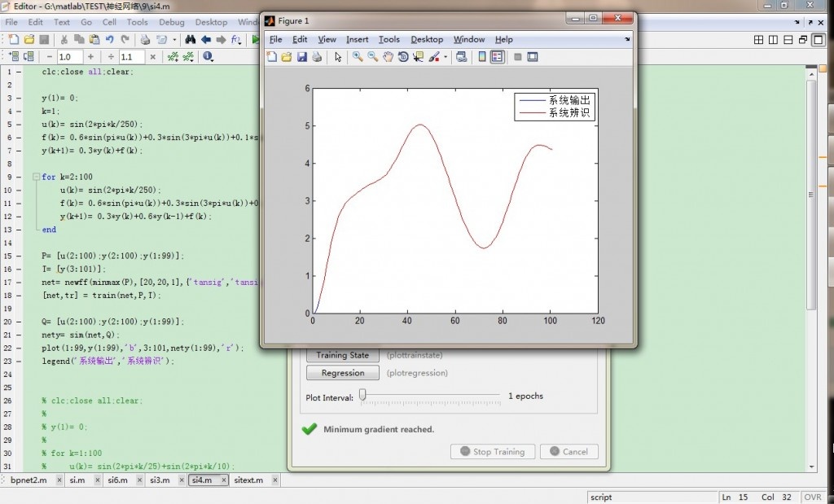Open File menu in Figure 1
The width and height of the screenshot is (834, 504).
coord(275,39)
